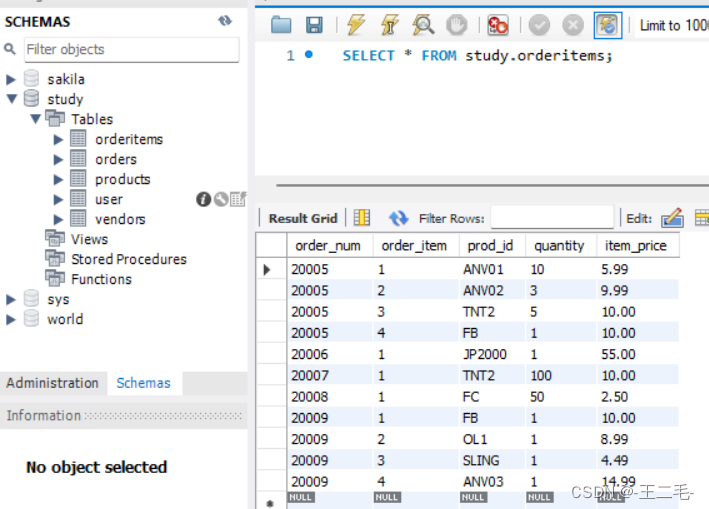The width and height of the screenshot is (709, 509).
Task: Click the user table info icon
Action: pos(203,199)
